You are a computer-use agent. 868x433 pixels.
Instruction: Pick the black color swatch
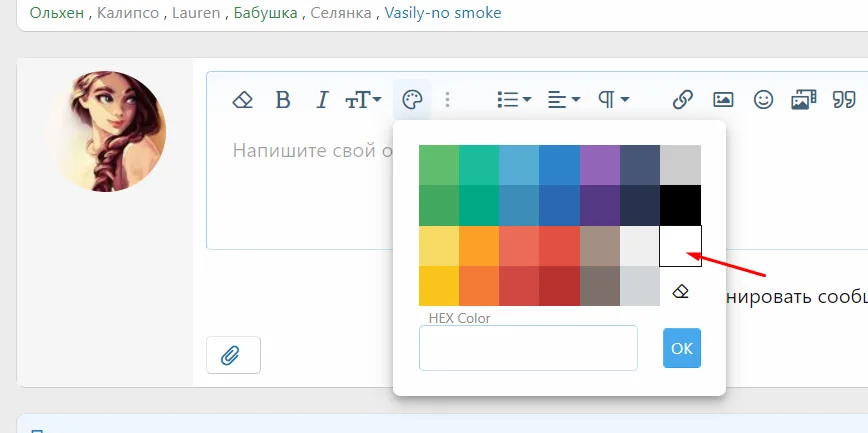coord(680,205)
